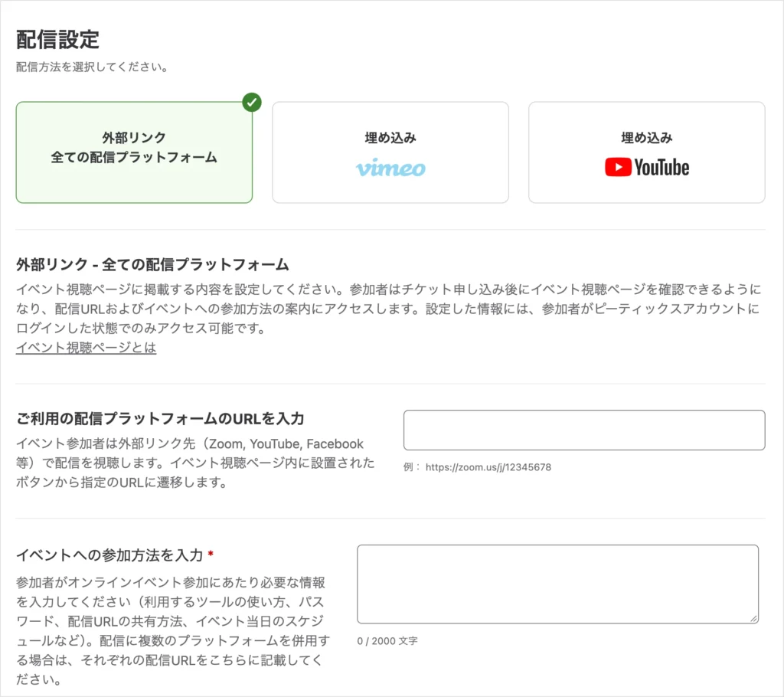Select the 外部リンク 全ての配信プラットフォーム card
This screenshot has width=784, height=697.
click(134, 152)
